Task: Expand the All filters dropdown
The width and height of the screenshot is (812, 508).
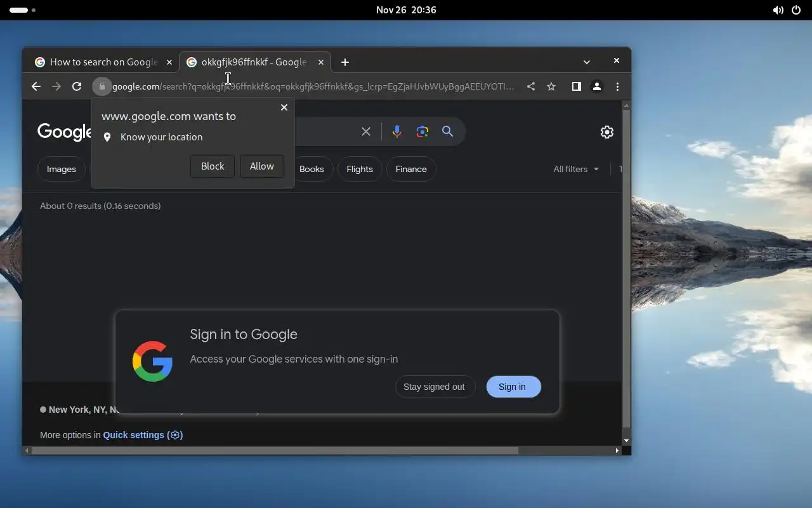Action: point(576,169)
